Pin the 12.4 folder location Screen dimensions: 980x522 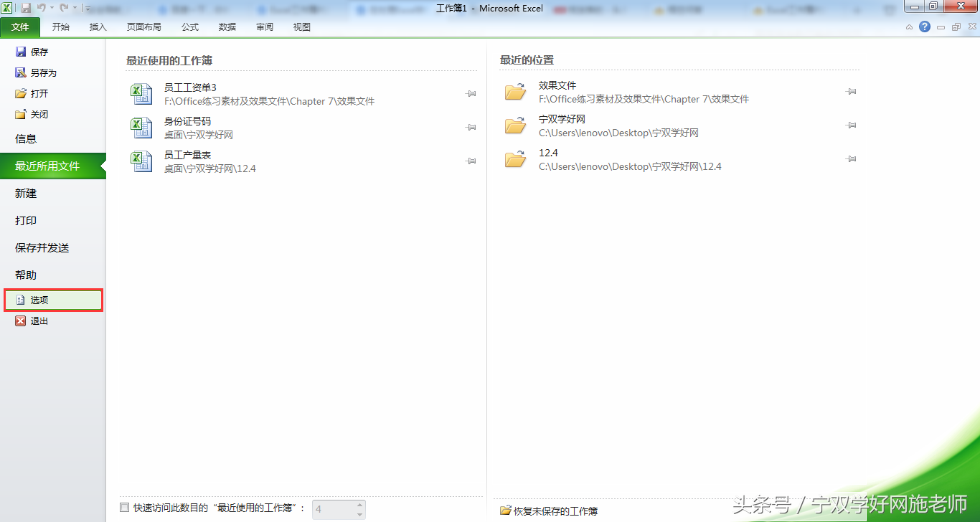851,159
